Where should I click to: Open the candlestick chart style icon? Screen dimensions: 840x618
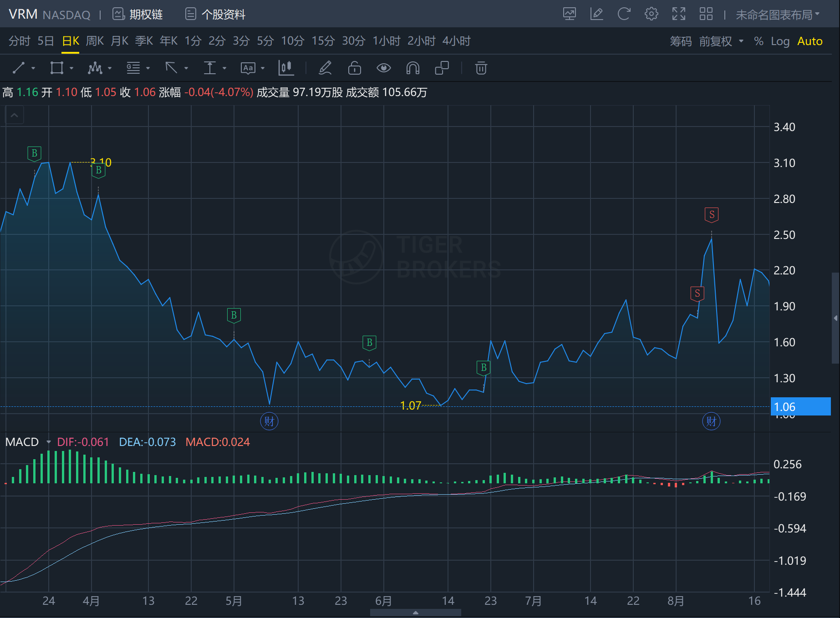pyautogui.click(x=286, y=68)
